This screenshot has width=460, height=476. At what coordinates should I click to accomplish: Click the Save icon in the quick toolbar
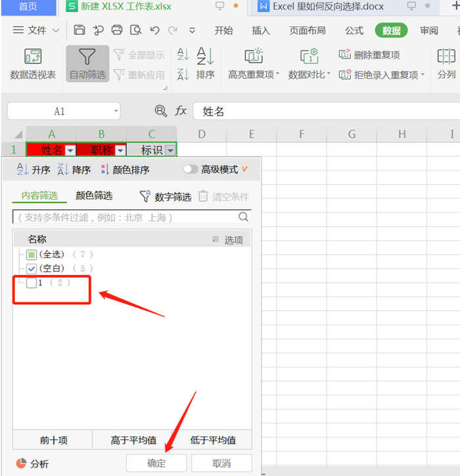[x=80, y=30]
